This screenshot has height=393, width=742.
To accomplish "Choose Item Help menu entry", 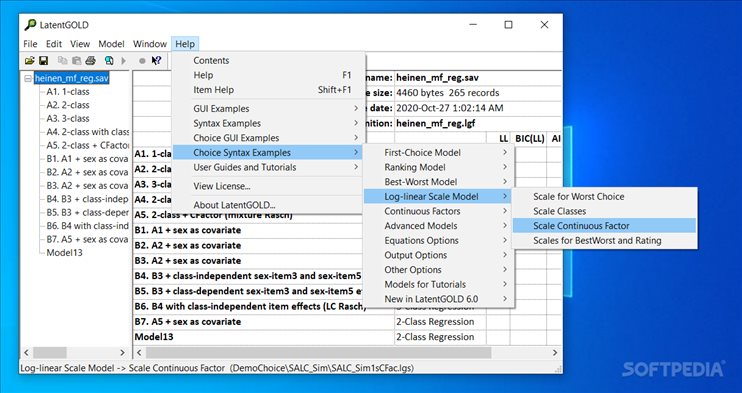I will click(x=268, y=89).
